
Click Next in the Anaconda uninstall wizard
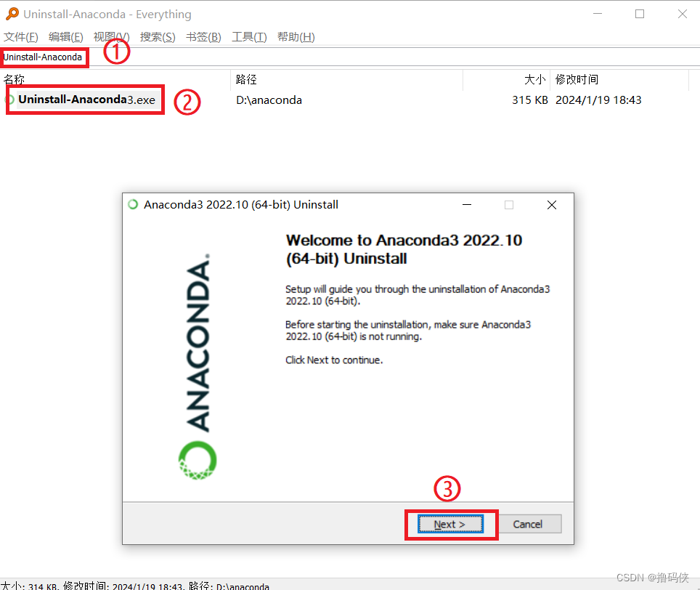coord(450,525)
